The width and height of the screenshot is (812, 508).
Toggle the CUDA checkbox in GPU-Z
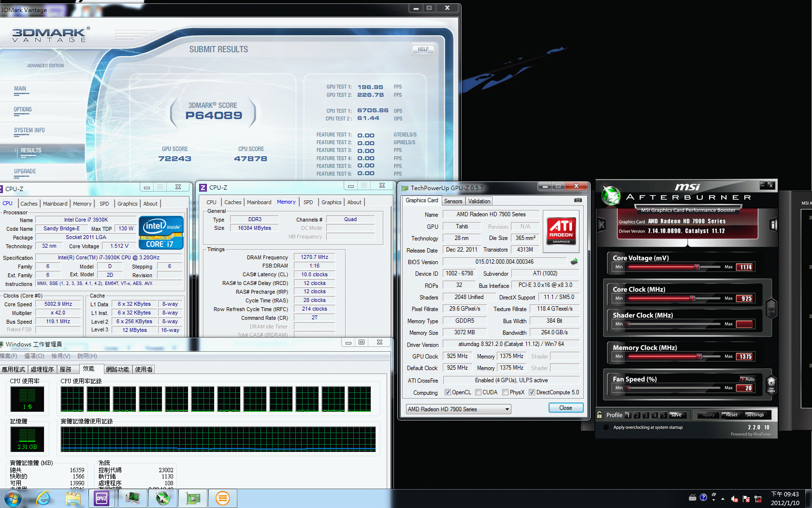pyautogui.click(x=478, y=392)
